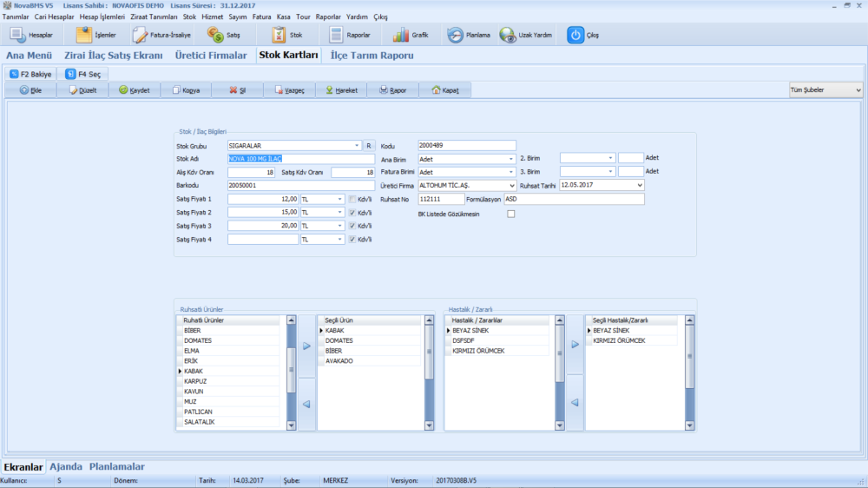Viewport: 868px width, 488px height.
Task: Switch to İlçe Tarım Raporu tab
Action: 372,56
